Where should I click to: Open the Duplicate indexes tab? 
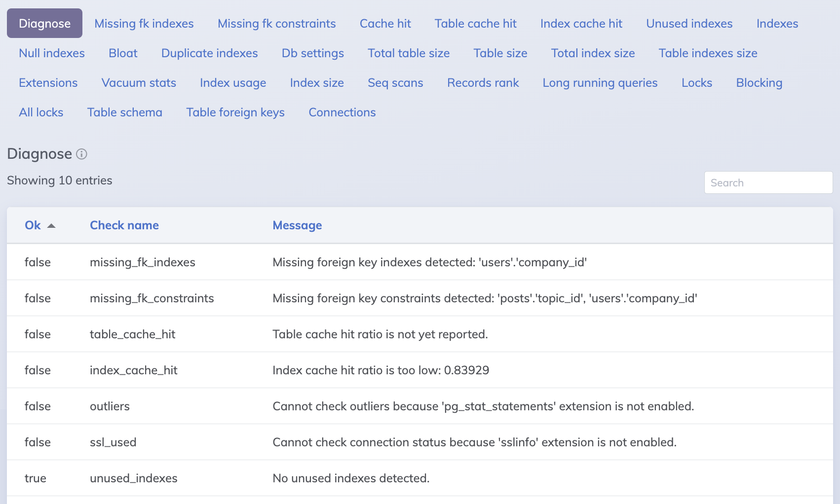(209, 53)
